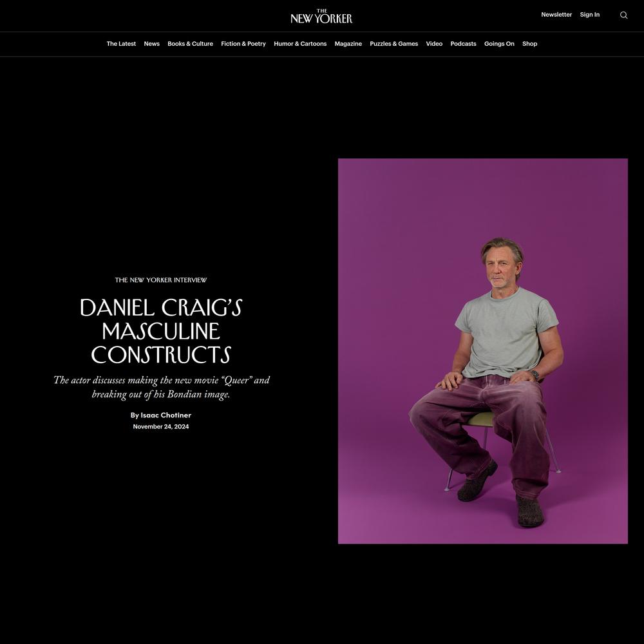Open the Newsletter link
Screen dimensions: 644x644
556,14
